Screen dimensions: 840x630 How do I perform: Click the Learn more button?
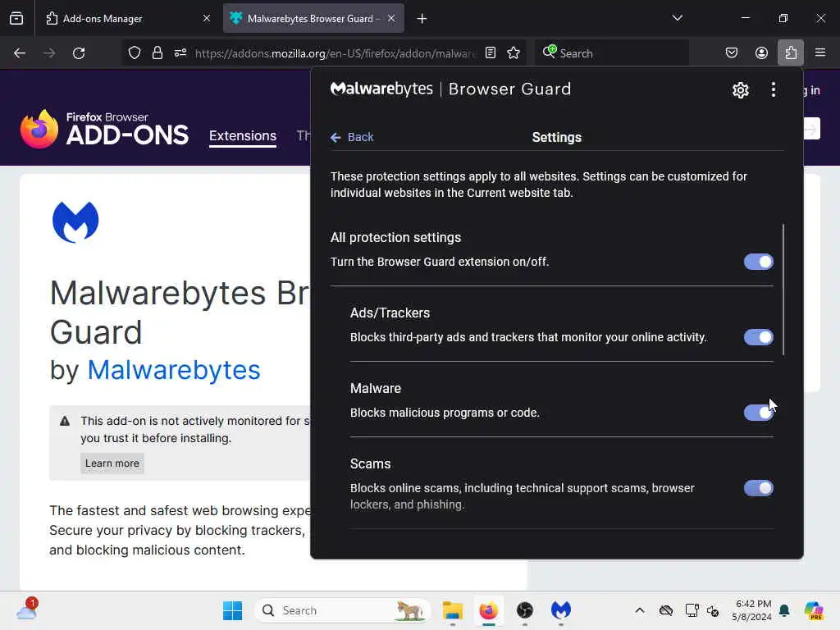coord(112,463)
